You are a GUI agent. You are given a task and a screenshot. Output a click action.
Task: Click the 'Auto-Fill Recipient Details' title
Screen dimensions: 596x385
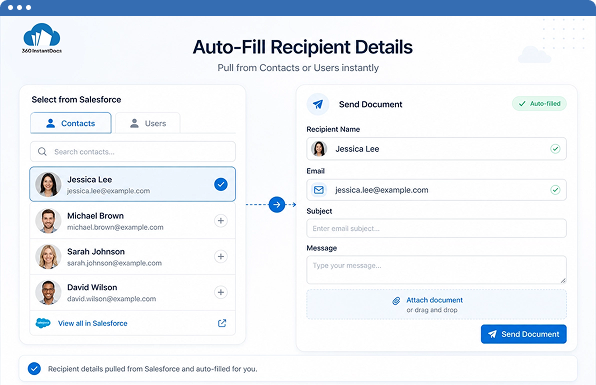[303, 47]
